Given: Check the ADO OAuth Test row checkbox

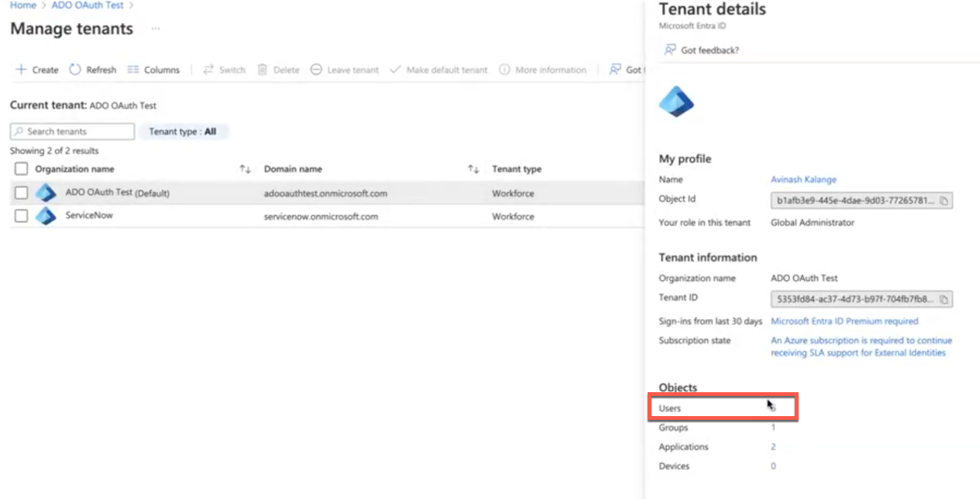Looking at the screenshot, I should tap(21, 193).
